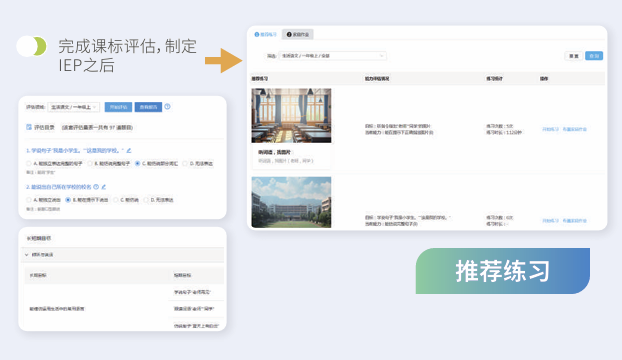Select option C for question 2
The width and height of the screenshot is (622, 360).
(116, 200)
